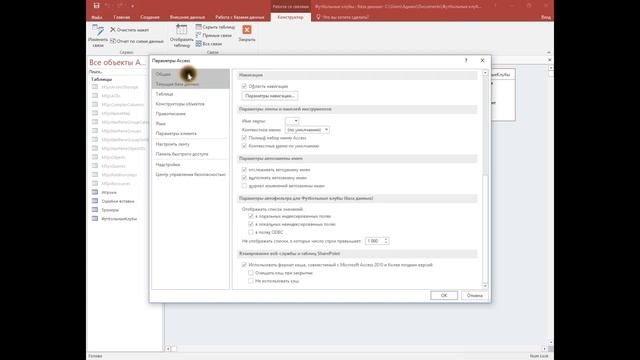
Task: Toggle Очищать кэш при закрытии checkbox
Action: [251, 273]
